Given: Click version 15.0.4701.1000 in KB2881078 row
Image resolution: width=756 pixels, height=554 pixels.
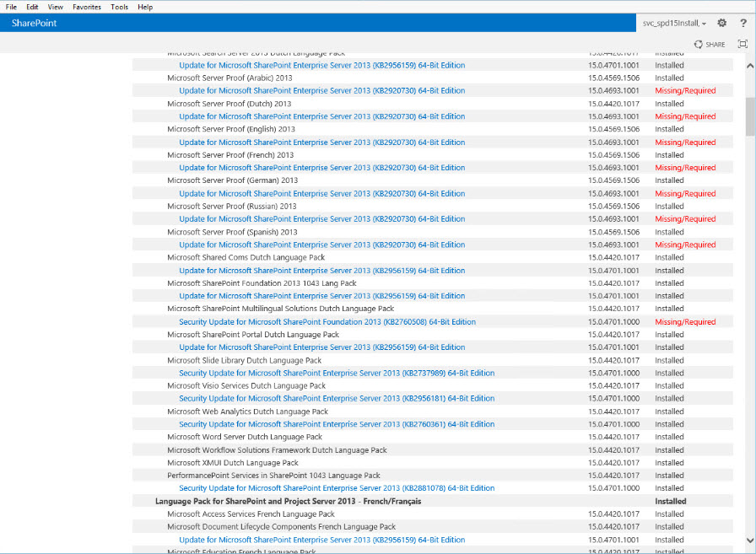Looking at the screenshot, I should (613, 488).
